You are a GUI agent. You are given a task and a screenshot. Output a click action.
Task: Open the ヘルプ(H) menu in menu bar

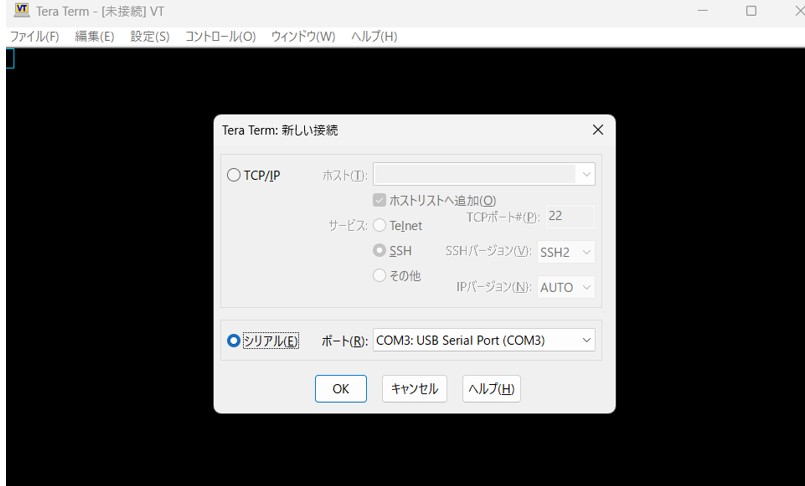tap(374, 36)
